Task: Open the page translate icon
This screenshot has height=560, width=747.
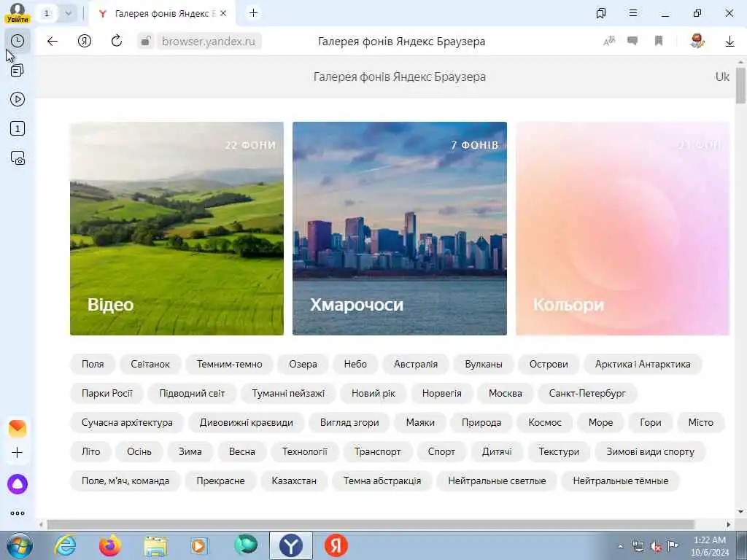Action: 609,42
